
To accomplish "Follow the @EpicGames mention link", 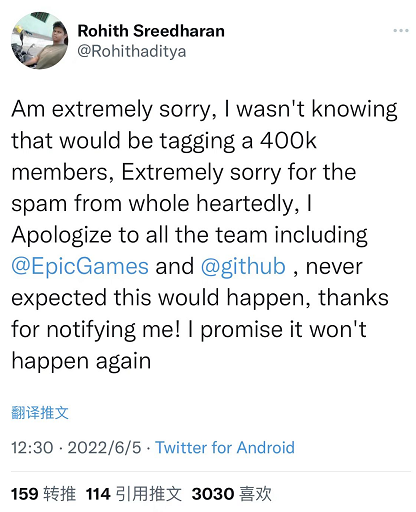I will click(80, 266).
